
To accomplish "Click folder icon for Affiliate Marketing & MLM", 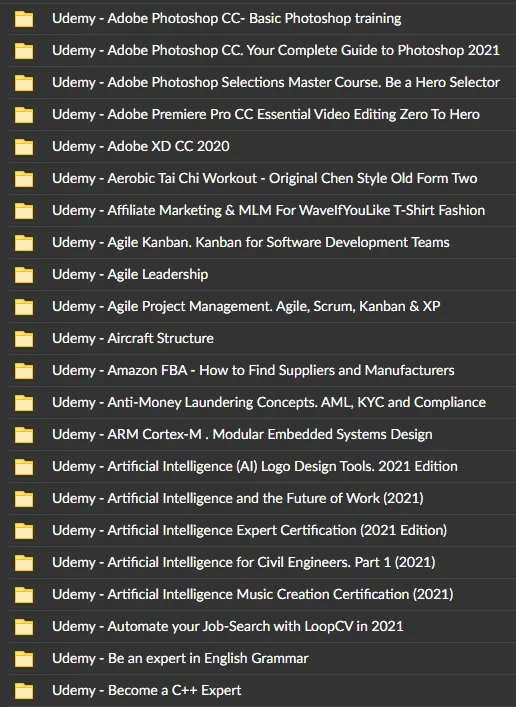I will click(24, 211).
